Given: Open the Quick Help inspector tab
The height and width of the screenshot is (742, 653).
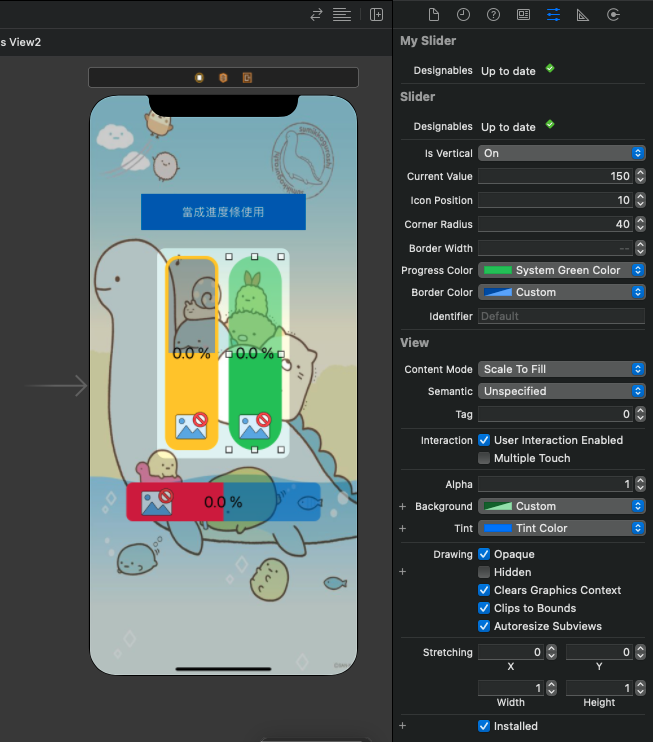Looking at the screenshot, I should pos(493,15).
